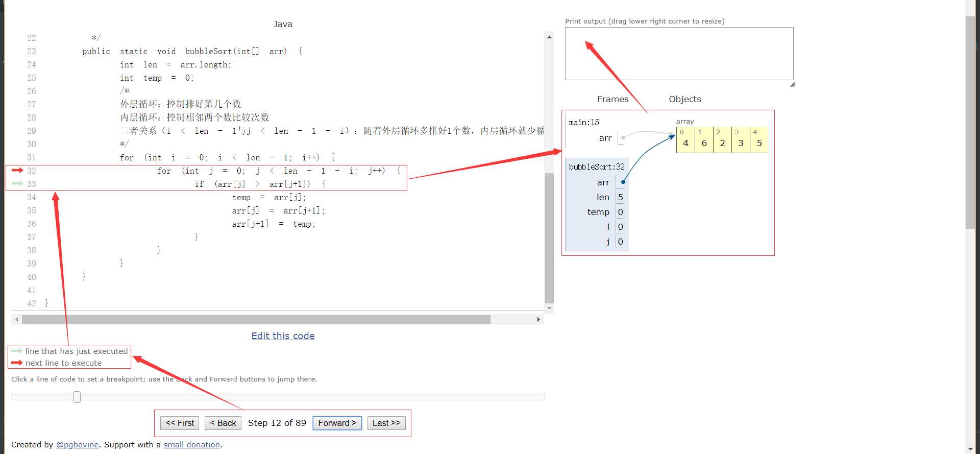980x454 pixels.
Task: Open the Edit this code link
Action: (283, 336)
